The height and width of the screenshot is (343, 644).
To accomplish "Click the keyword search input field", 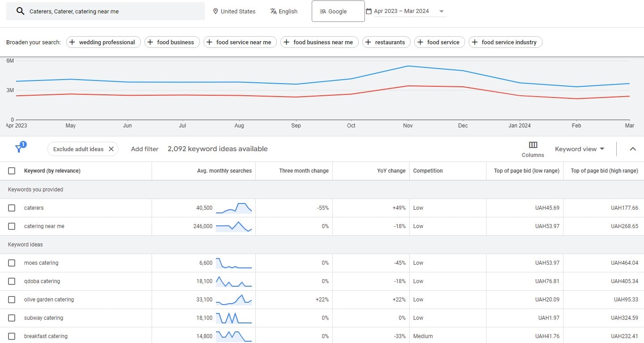I will [x=106, y=11].
